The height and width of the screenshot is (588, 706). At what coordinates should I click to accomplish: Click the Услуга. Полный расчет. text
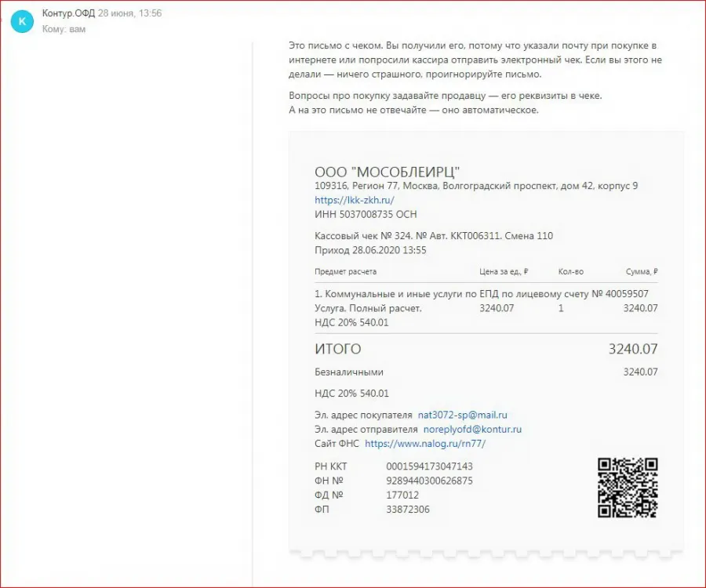[x=368, y=309]
